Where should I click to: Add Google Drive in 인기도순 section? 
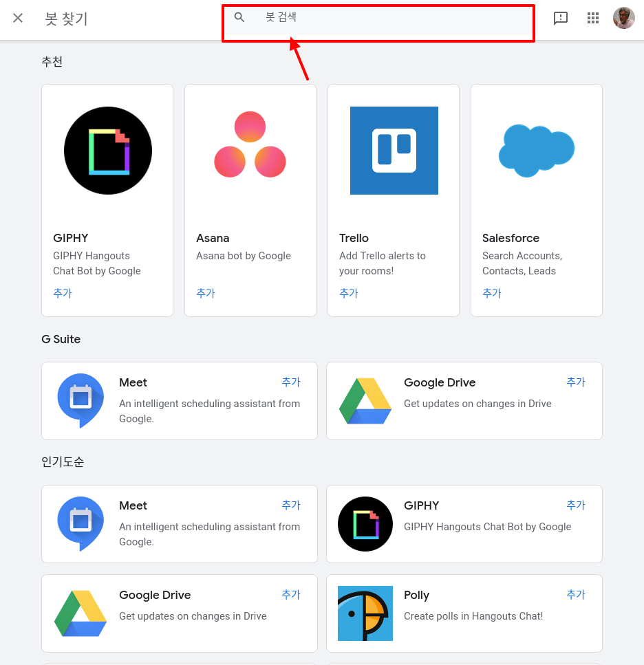click(291, 595)
